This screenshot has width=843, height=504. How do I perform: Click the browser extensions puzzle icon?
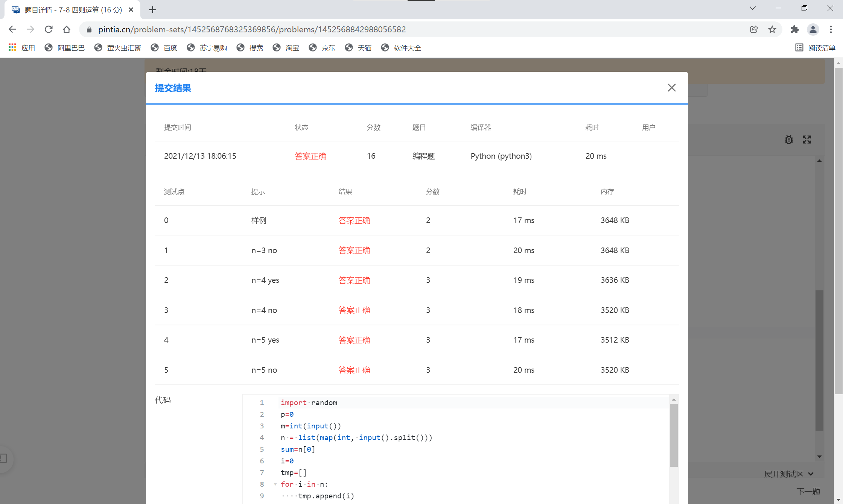[x=795, y=29]
